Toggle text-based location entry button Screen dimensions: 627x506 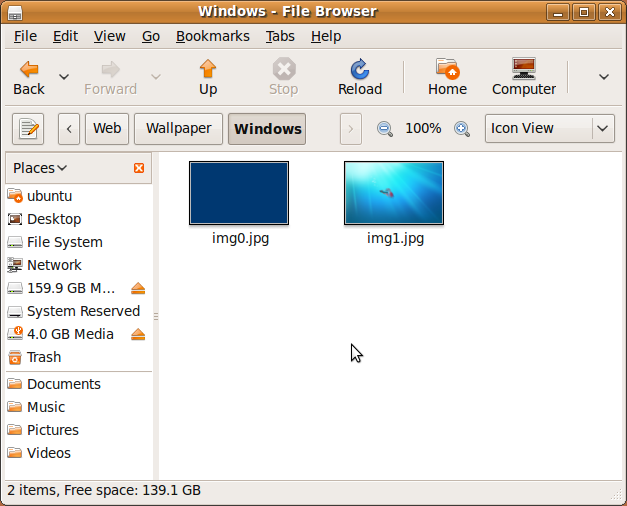[29, 129]
